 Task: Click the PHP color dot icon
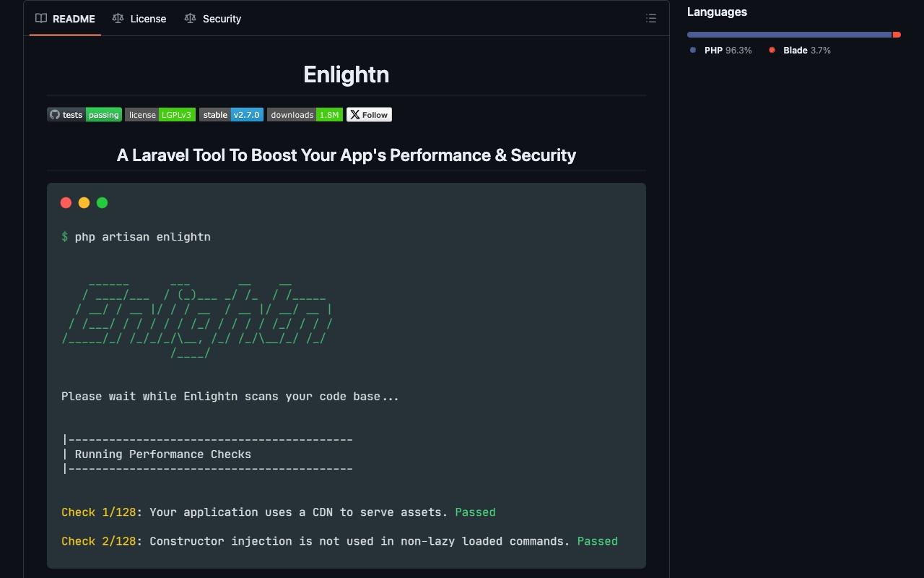pos(693,51)
